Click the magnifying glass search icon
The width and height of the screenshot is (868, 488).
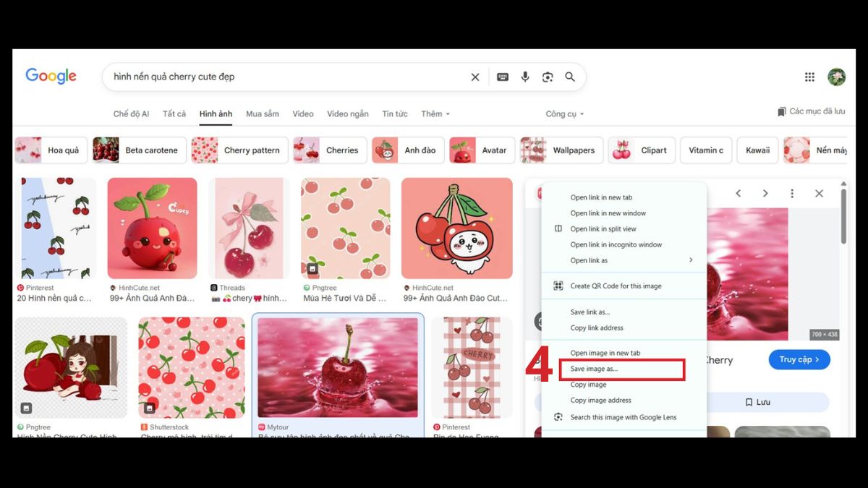coord(570,77)
